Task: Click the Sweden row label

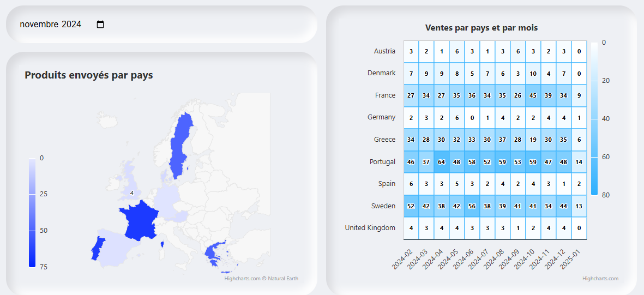Action: tap(383, 206)
